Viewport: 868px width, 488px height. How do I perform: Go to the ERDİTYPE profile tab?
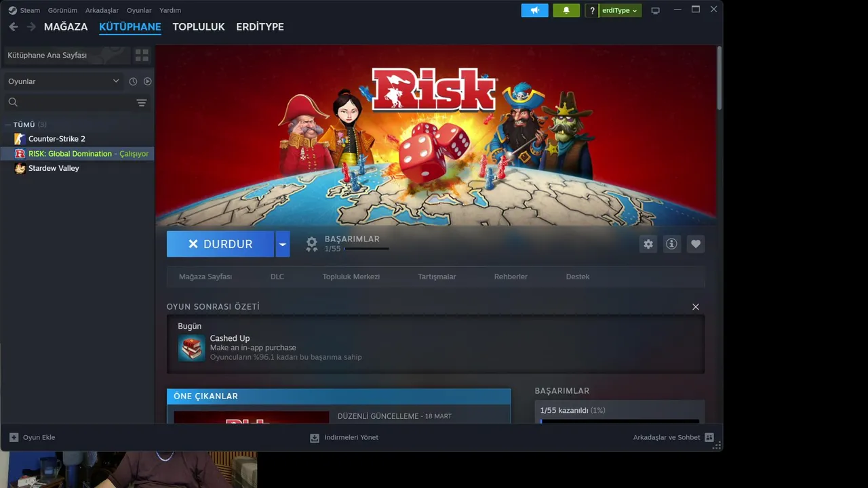coord(260,26)
